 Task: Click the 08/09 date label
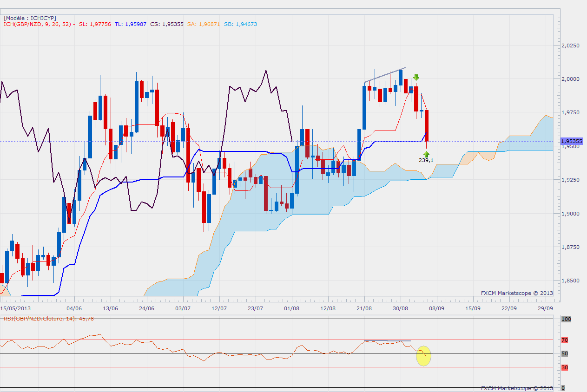tap(436, 308)
